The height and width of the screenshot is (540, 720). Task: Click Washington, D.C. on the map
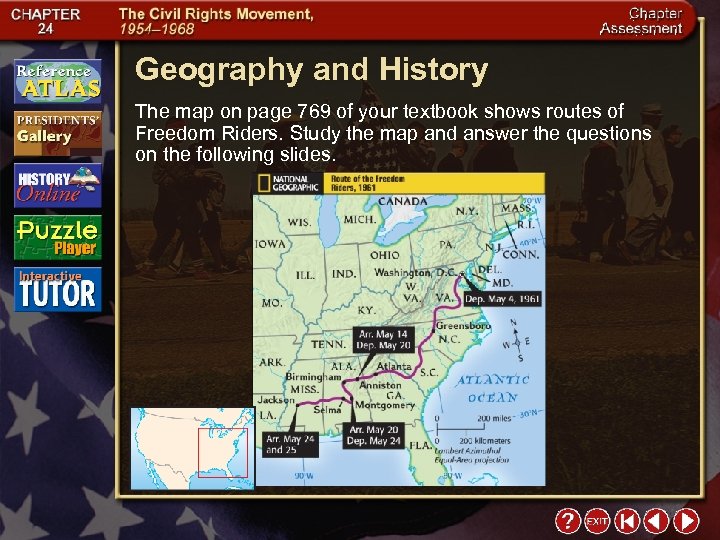pos(415,273)
